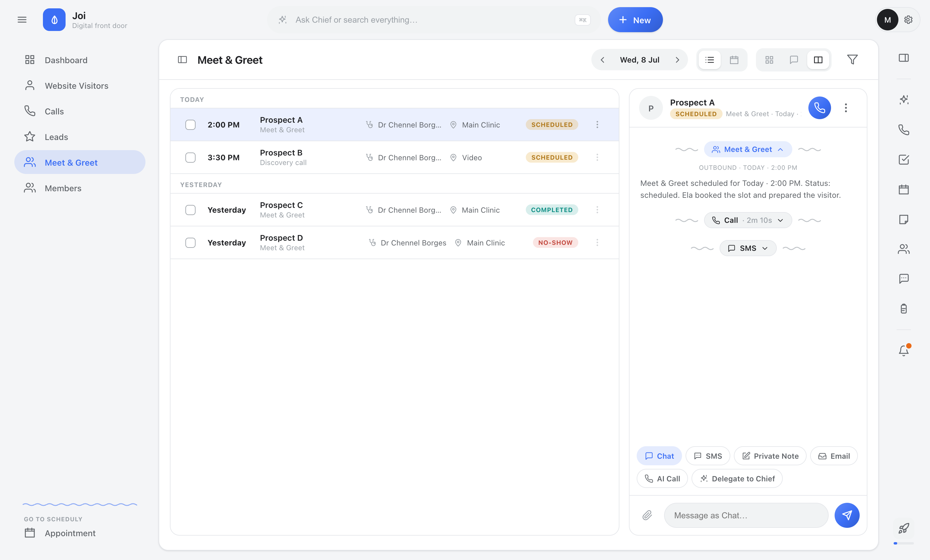Open clipboard icon in right rail
Image resolution: width=930 pixels, height=560 pixels.
click(903, 309)
